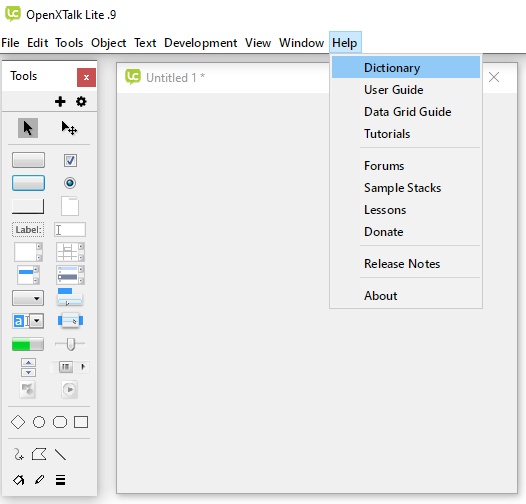Screen dimensions: 526x504
Task: Select the Edit pointer tool
Action: click(x=69, y=128)
